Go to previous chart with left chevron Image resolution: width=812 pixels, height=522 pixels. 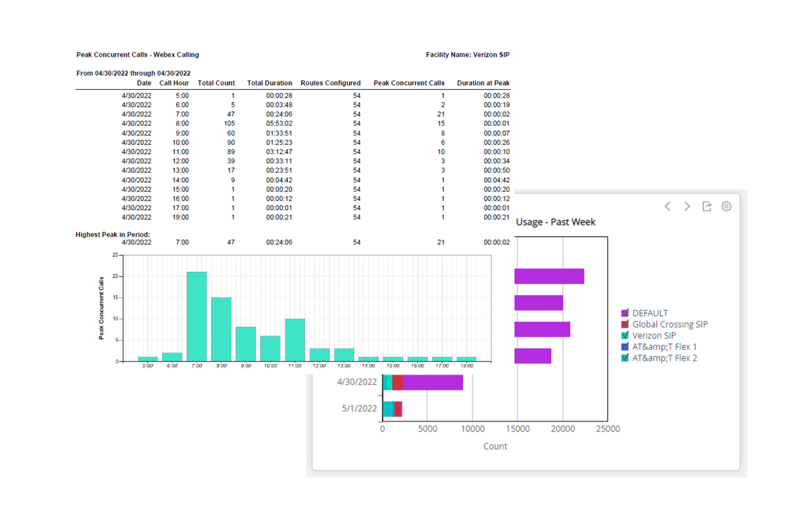[667, 206]
